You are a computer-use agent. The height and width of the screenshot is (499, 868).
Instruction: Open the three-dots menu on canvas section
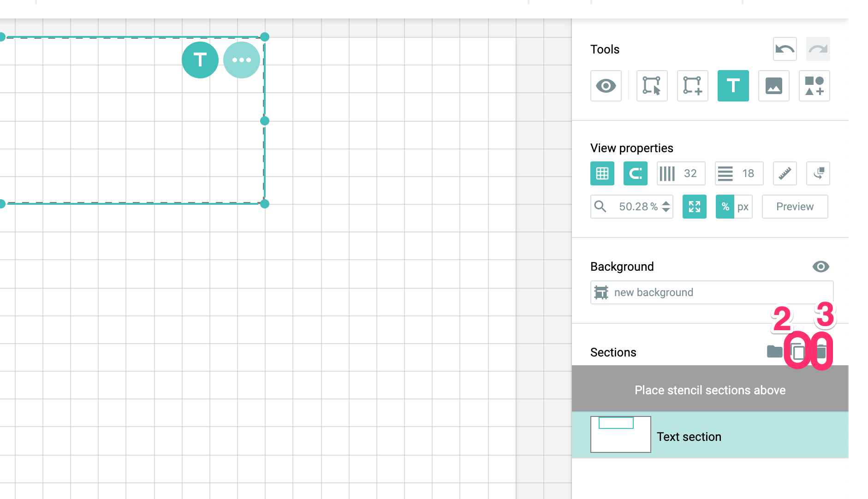tap(241, 60)
